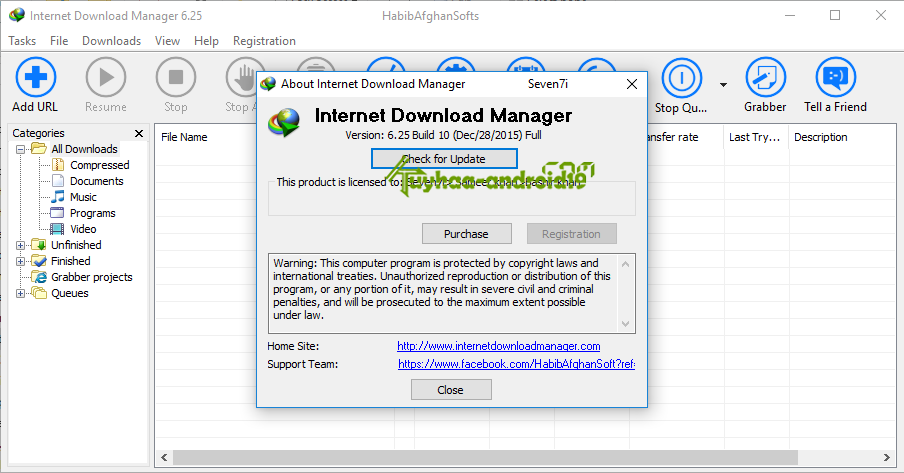Image resolution: width=904 pixels, height=473 pixels.
Task: Open the View menu
Action: 167,41
